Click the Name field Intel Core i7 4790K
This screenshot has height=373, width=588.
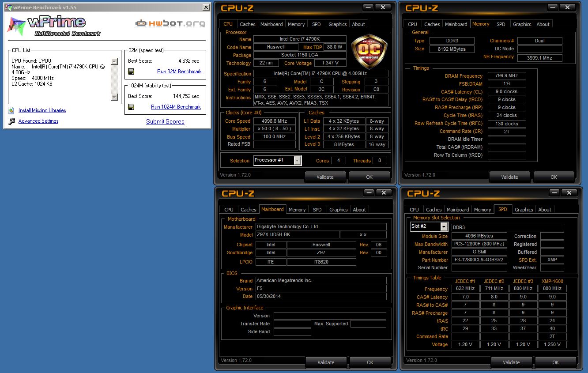tap(300, 39)
